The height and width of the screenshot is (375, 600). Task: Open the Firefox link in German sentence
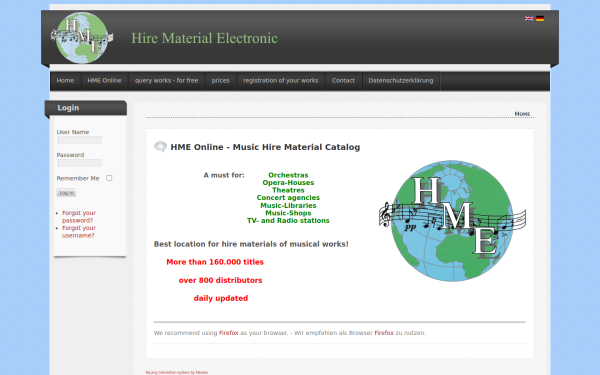[x=384, y=333]
